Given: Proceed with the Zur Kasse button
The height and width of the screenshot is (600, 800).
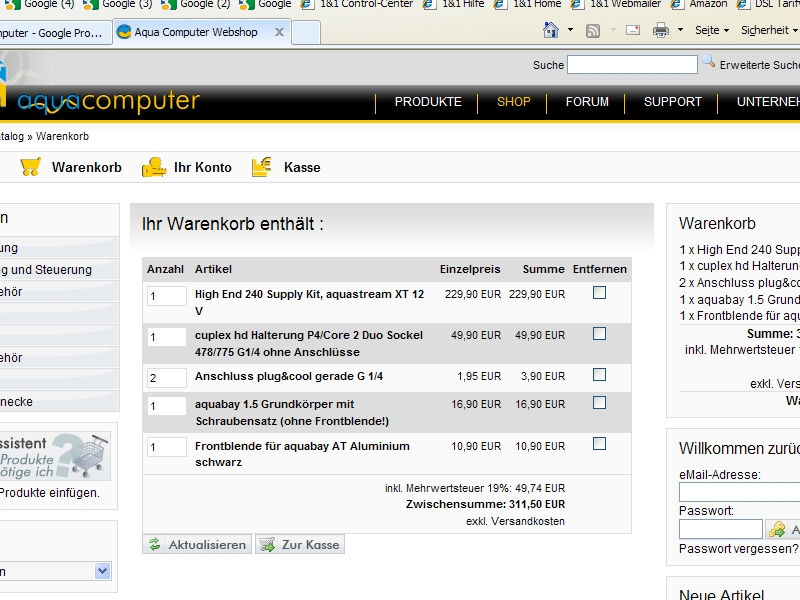Looking at the screenshot, I should pyautogui.click(x=300, y=545).
